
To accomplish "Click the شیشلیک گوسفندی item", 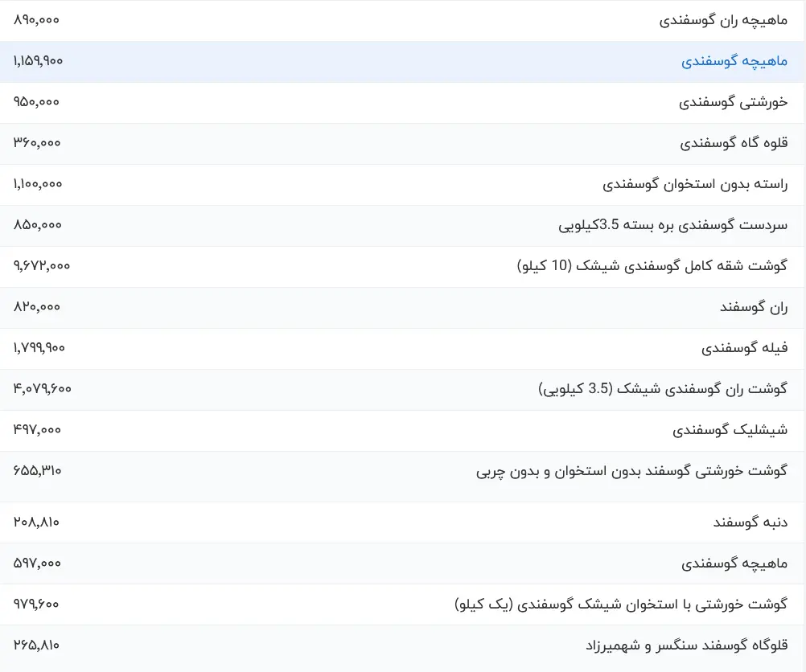I will point(730,430).
